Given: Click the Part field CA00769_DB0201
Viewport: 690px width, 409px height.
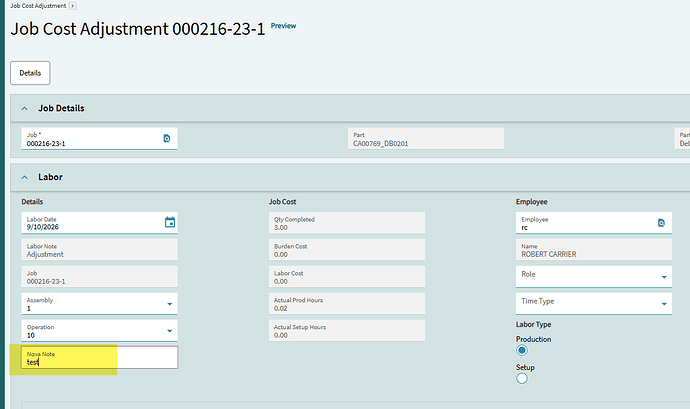Looking at the screenshot, I should point(426,139).
